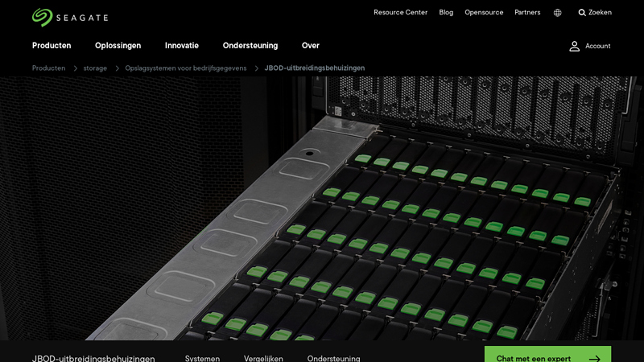Click the Account user icon
The height and width of the screenshot is (362, 644).
click(x=575, y=46)
